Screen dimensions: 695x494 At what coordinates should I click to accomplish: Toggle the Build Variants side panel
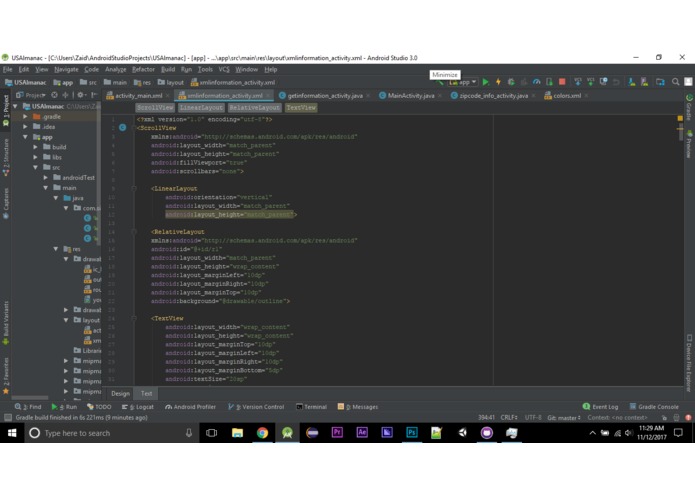[6, 323]
